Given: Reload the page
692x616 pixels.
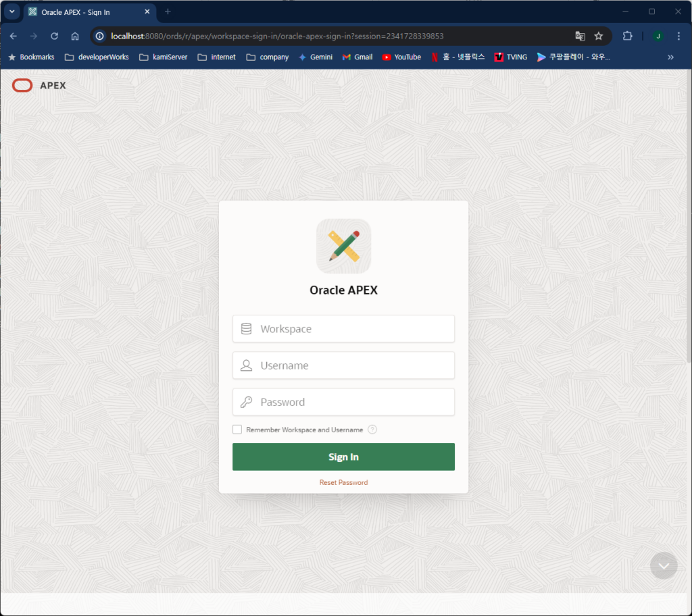Looking at the screenshot, I should (x=54, y=36).
